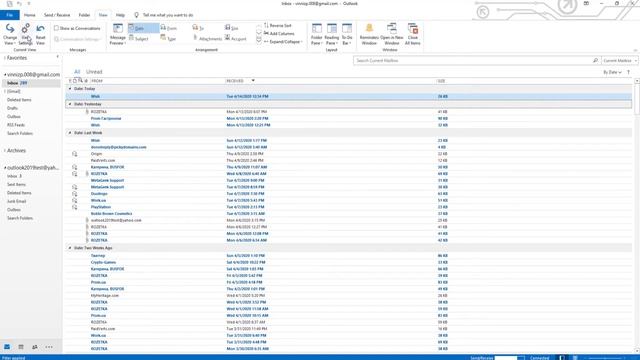Enable Show as Conversations checkbox
640x360 pixels.
tap(56, 28)
